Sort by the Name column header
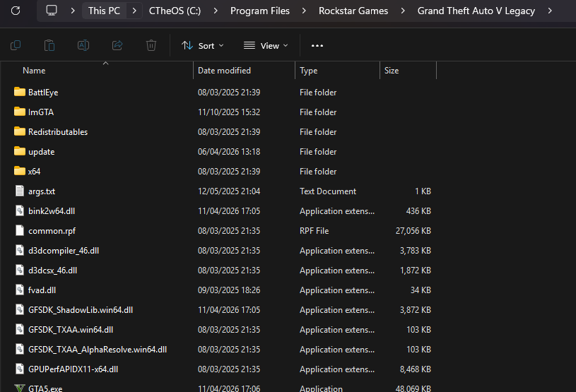This screenshot has height=392, width=576. coord(34,71)
